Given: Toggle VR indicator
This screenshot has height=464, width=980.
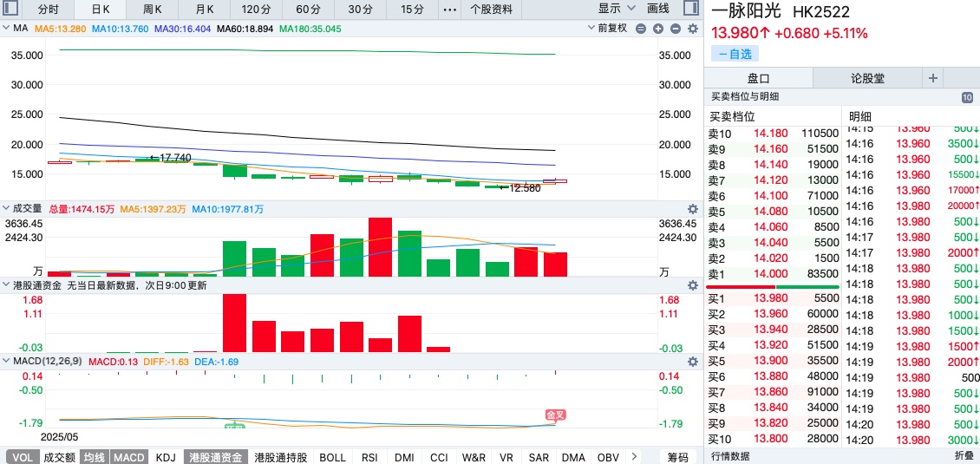Looking at the screenshot, I should pos(505,457).
